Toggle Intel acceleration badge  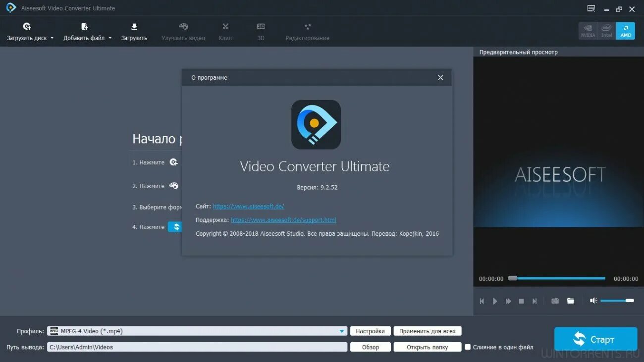(x=607, y=31)
